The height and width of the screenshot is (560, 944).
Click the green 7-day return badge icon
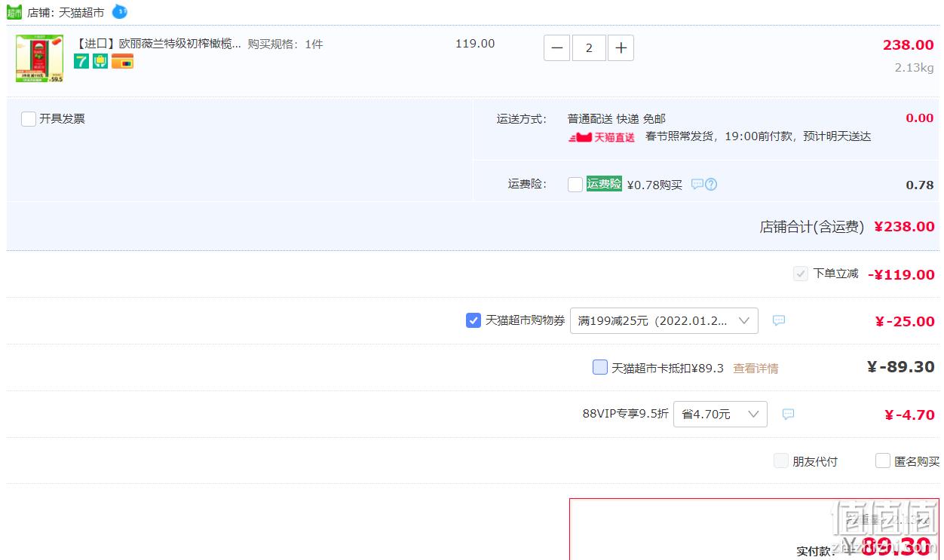[x=81, y=61]
